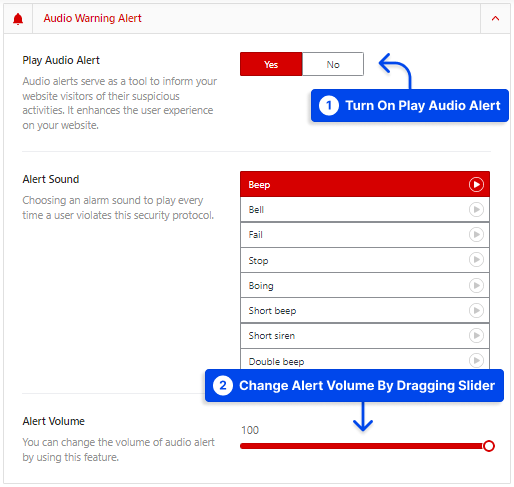Play the Short siren sound preview
This screenshot has width=514, height=487.
point(476,335)
